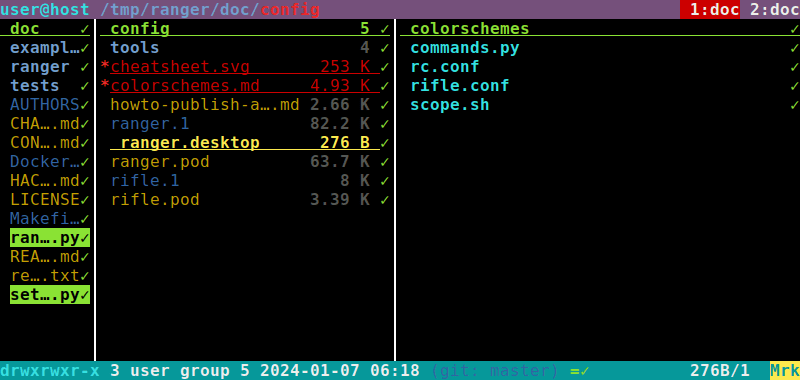The width and height of the screenshot is (800, 380).
Task: Select the HAC….md file
Action: (45, 181)
